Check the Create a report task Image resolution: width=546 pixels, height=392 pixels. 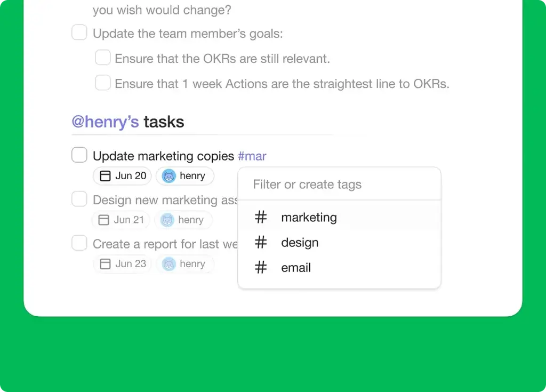79,243
